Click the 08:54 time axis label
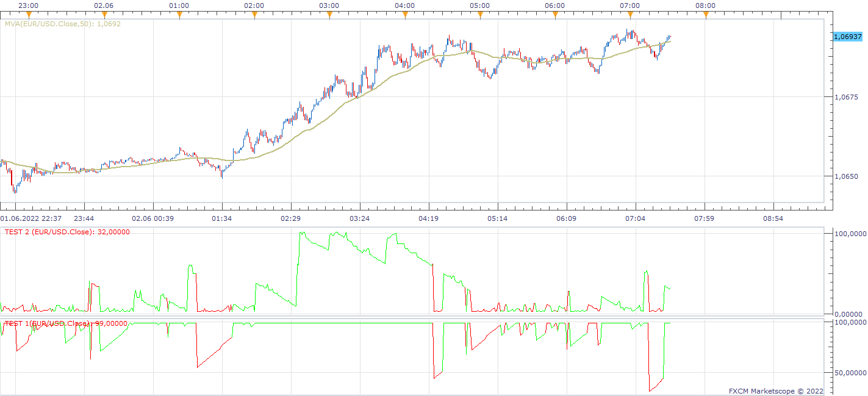 pos(773,218)
